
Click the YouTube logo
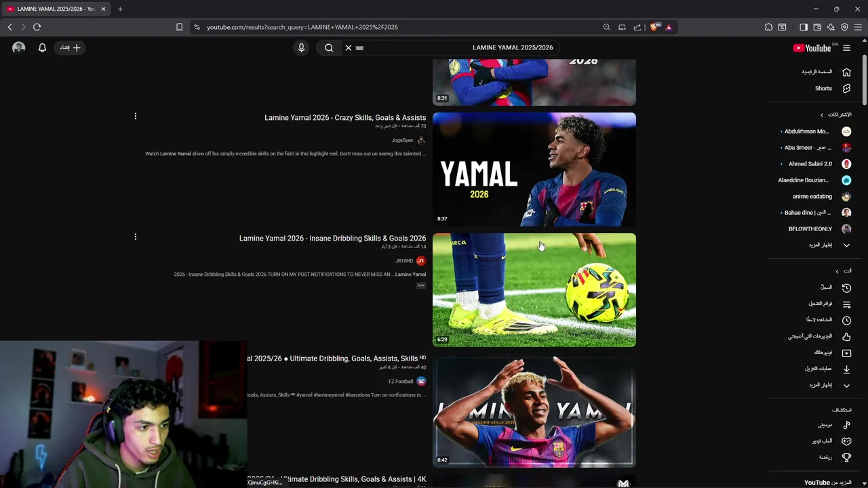click(812, 47)
